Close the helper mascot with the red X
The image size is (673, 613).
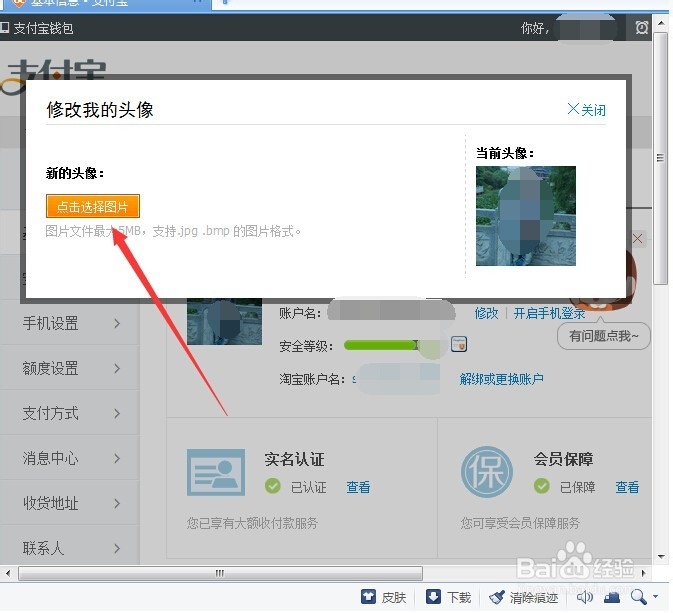637,239
